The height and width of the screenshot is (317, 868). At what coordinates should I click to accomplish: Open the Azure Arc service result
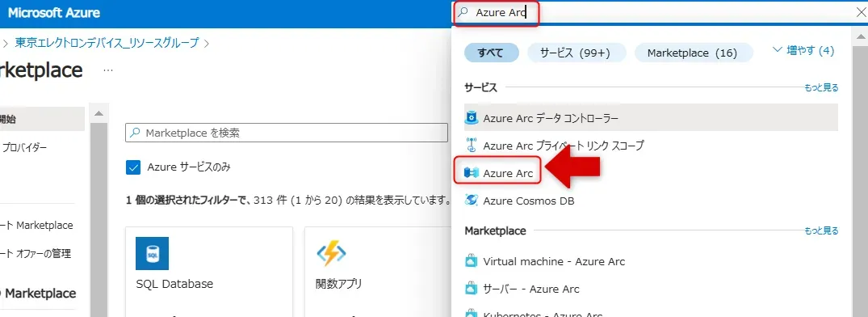coord(651,174)
